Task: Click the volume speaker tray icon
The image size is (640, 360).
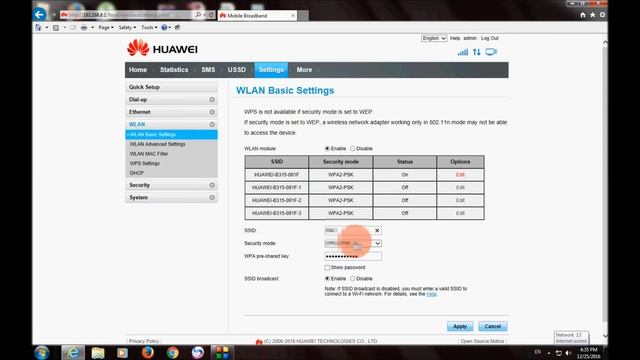Action: coord(568,353)
